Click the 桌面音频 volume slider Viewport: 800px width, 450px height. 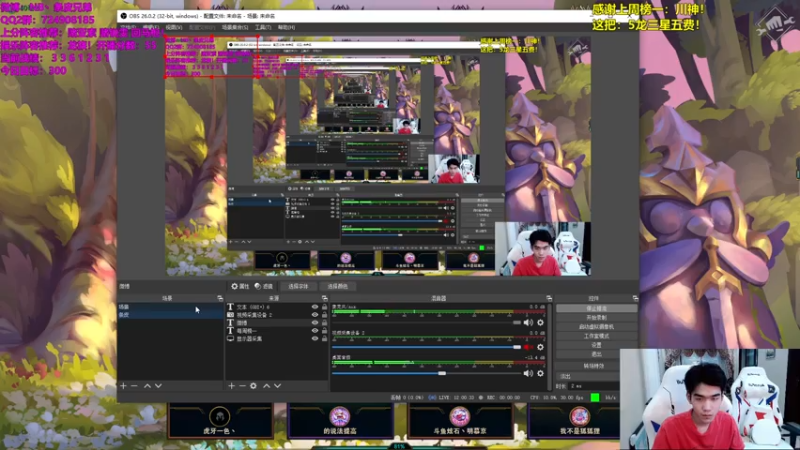(427, 373)
